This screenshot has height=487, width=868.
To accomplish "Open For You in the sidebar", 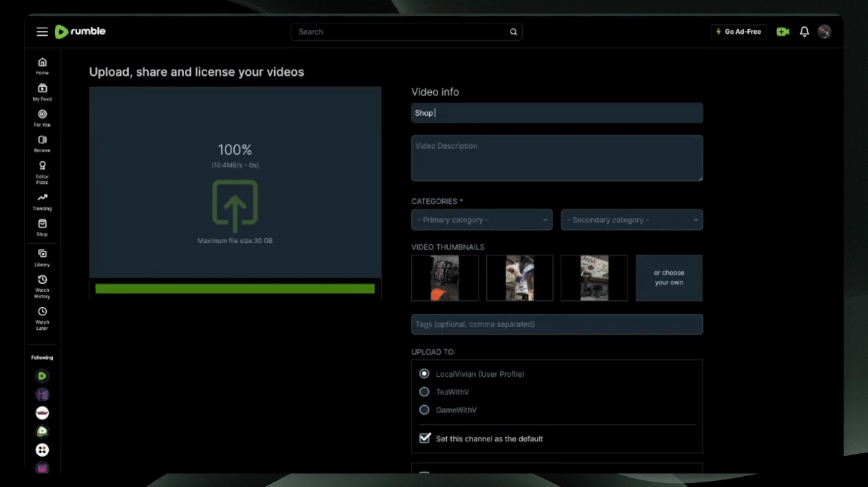I will 42,118.
